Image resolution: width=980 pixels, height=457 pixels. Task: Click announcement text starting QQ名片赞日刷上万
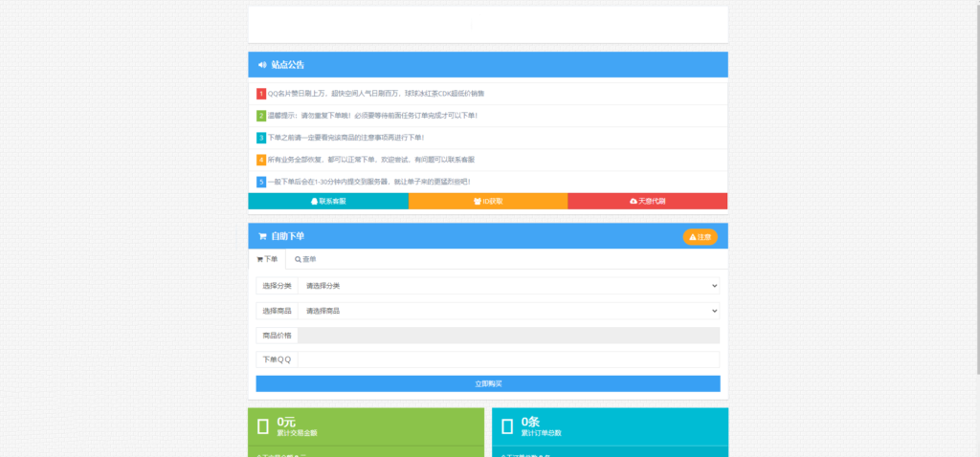[x=375, y=94]
